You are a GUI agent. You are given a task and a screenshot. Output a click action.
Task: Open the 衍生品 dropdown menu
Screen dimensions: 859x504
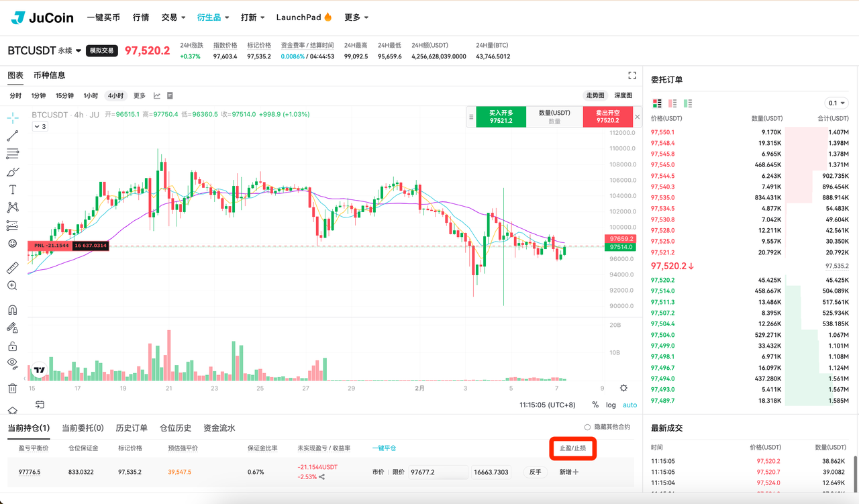pos(213,17)
